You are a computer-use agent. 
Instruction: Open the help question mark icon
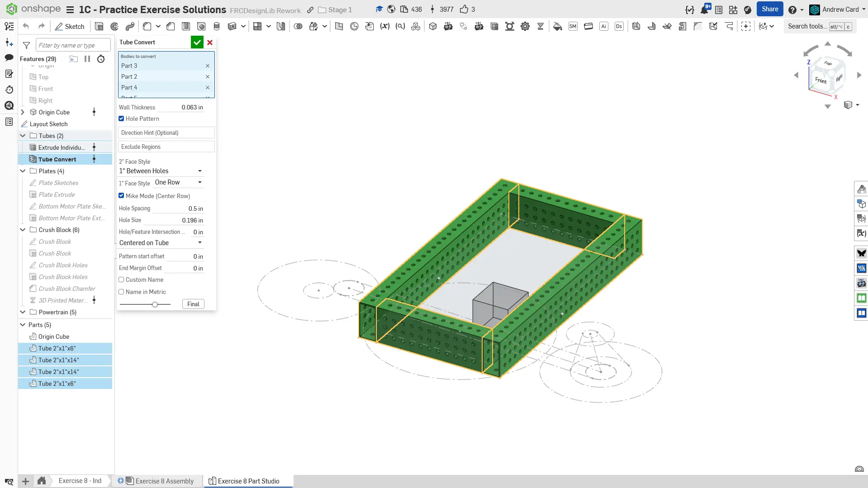click(x=792, y=9)
